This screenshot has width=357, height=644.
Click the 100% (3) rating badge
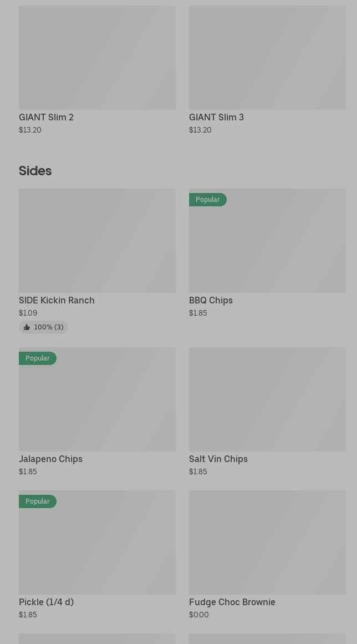43,327
